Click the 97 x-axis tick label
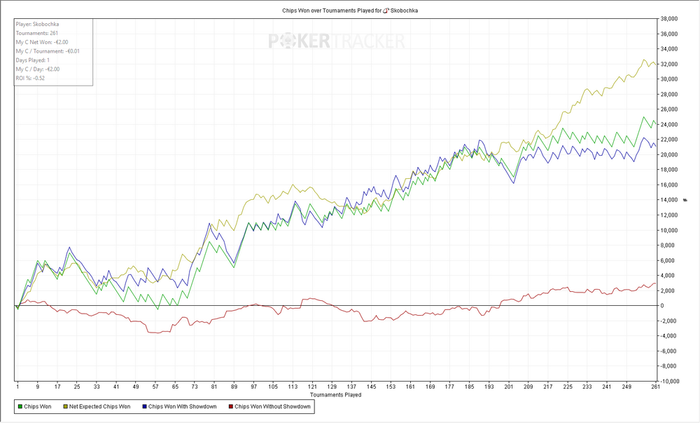700x423 pixels. pyautogui.click(x=254, y=387)
